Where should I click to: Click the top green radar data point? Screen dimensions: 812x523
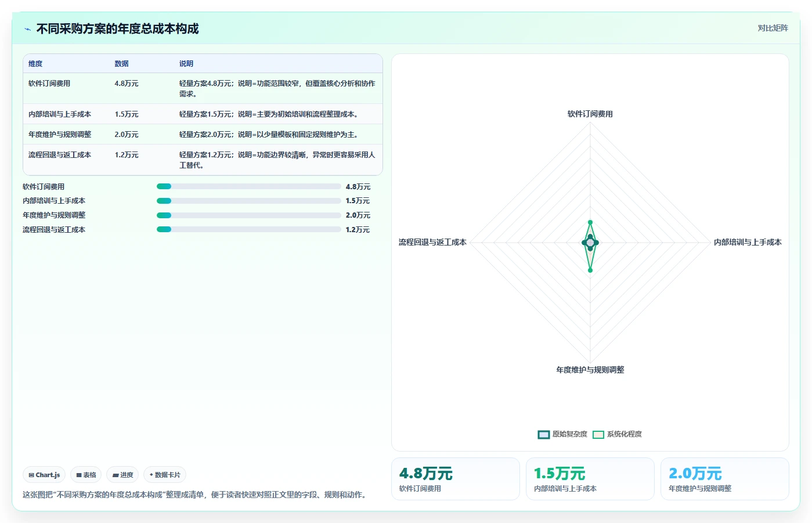590,222
